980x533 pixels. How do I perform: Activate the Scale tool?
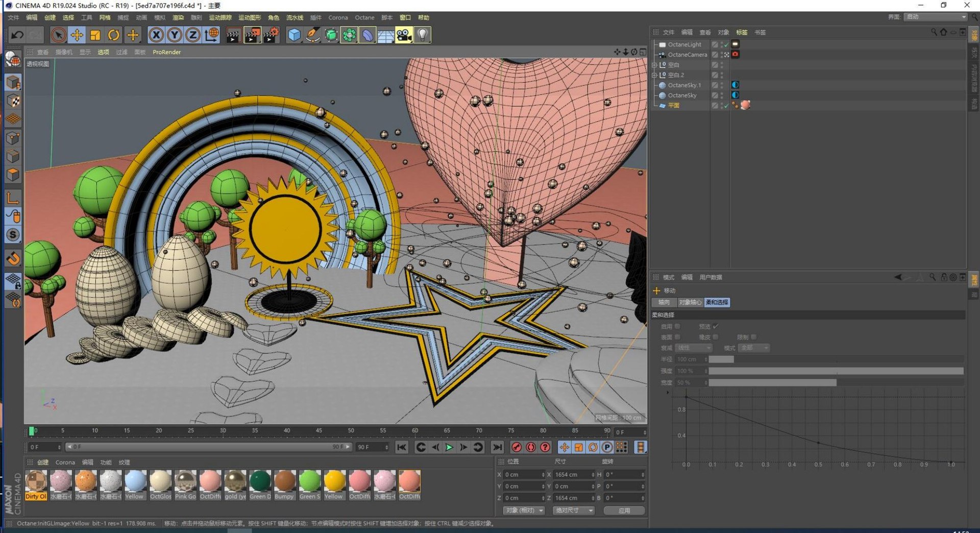(x=95, y=35)
